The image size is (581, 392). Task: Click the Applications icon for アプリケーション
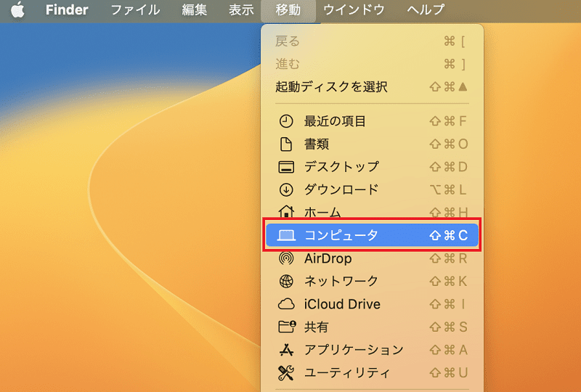[x=286, y=350]
